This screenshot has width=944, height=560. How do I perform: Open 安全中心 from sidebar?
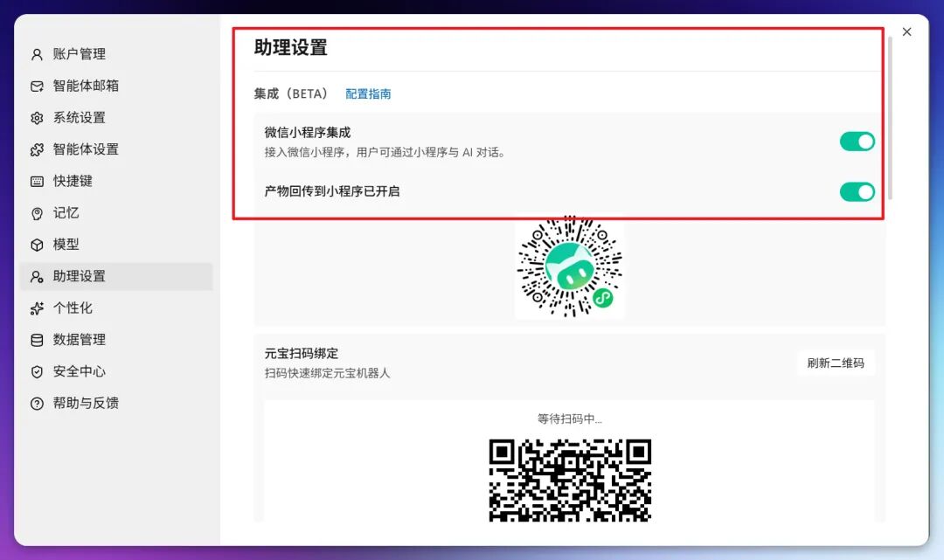[x=116, y=371]
